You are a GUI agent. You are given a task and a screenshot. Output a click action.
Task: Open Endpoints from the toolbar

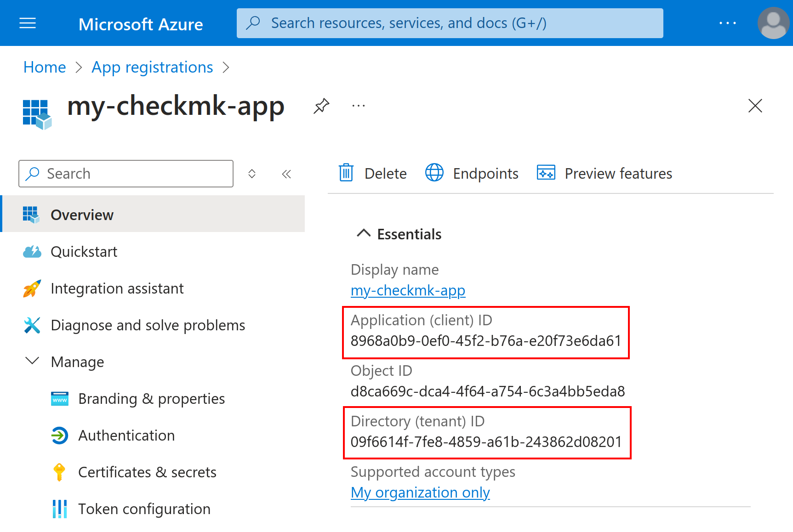(x=472, y=173)
